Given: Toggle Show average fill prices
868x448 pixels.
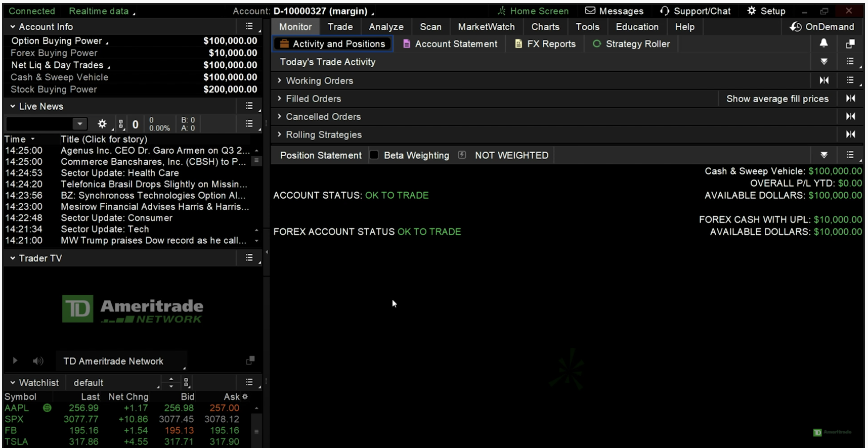Looking at the screenshot, I should click(x=777, y=99).
